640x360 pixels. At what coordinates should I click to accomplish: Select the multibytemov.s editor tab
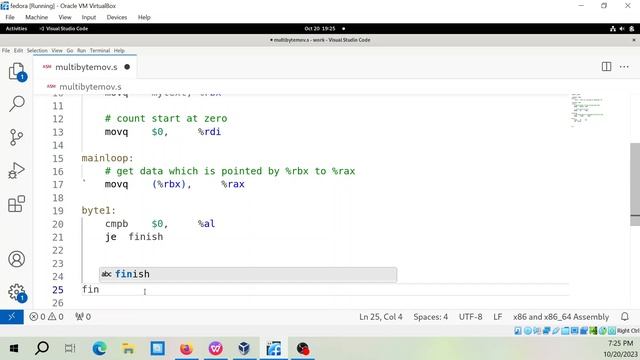(85, 67)
